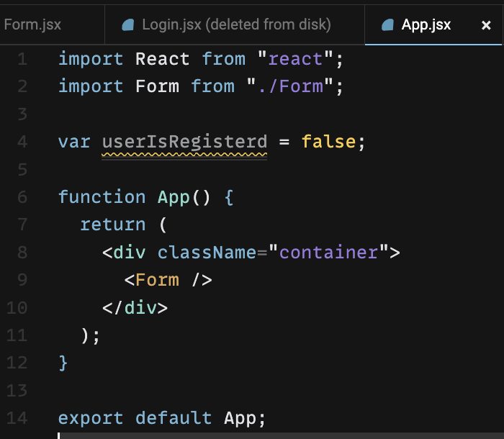Click the App function name on line 6

point(174,197)
